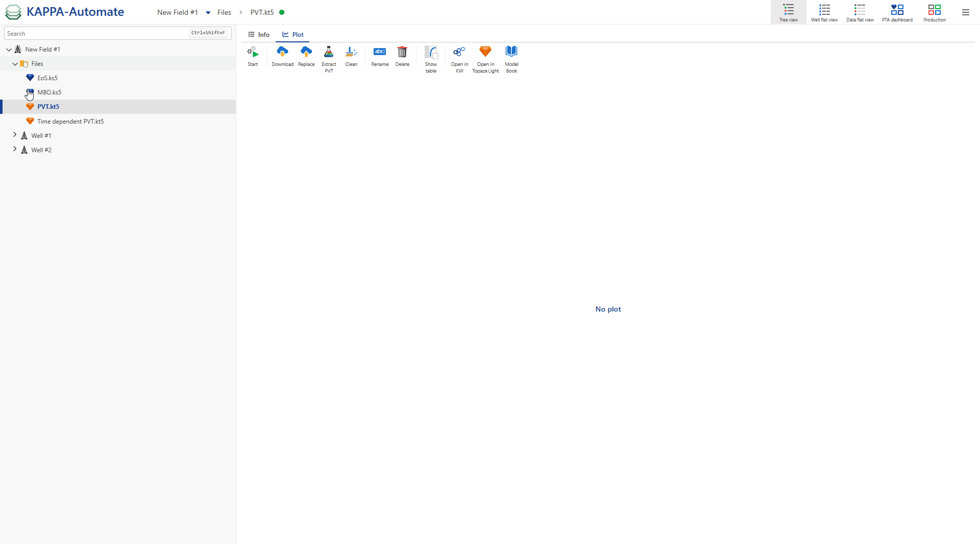This screenshot has height=544, width=980.
Task: Select the PVT.kt5 tree label
Action: [48, 107]
